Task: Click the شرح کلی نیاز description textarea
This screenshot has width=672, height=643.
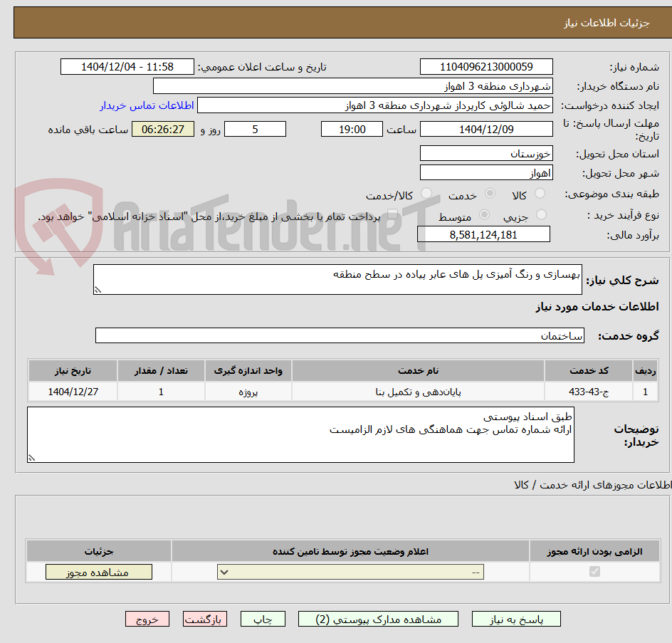Action: pyautogui.click(x=337, y=280)
